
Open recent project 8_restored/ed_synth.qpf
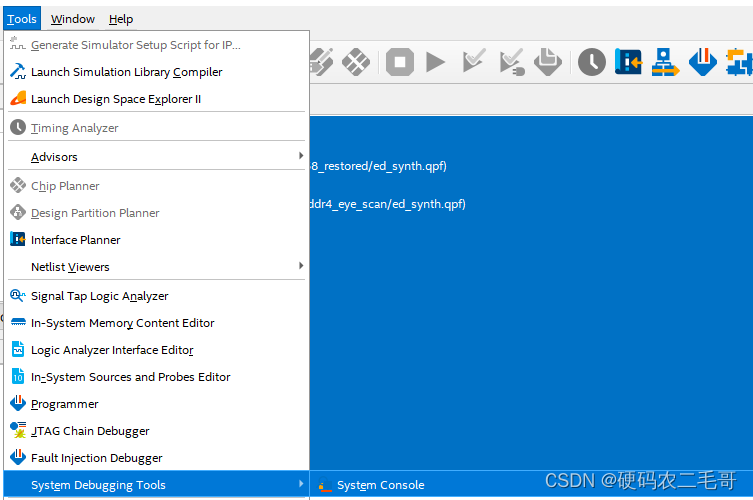378,166
